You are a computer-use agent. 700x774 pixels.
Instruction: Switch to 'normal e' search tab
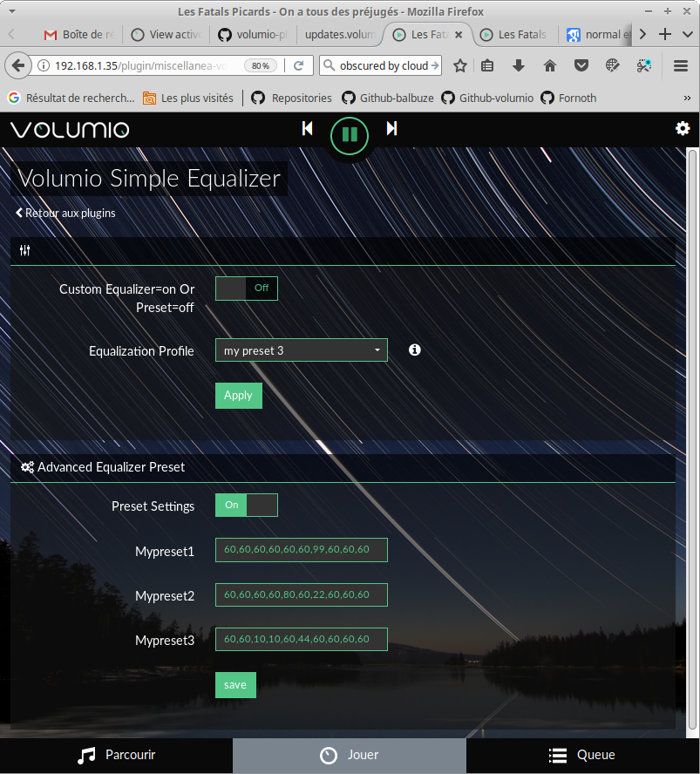point(599,35)
